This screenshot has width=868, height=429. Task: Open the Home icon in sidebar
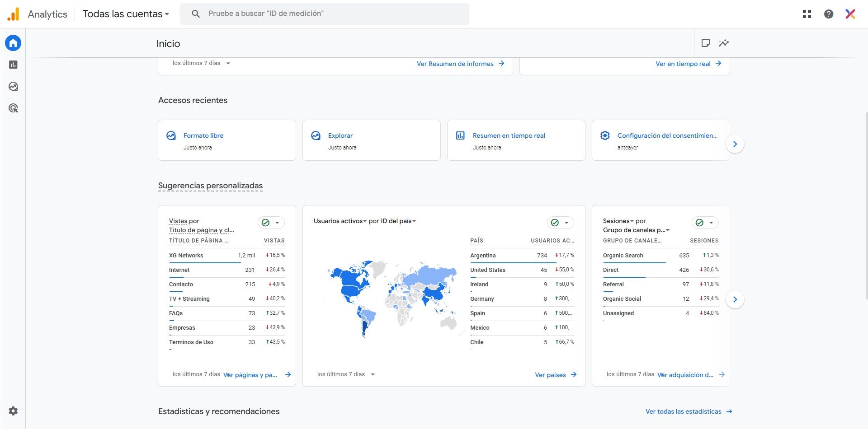tap(13, 43)
